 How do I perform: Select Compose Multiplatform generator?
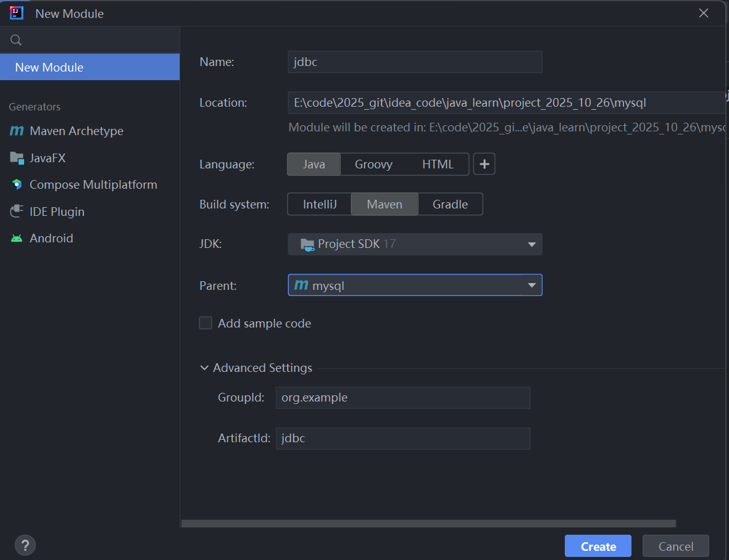pos(90,185)
